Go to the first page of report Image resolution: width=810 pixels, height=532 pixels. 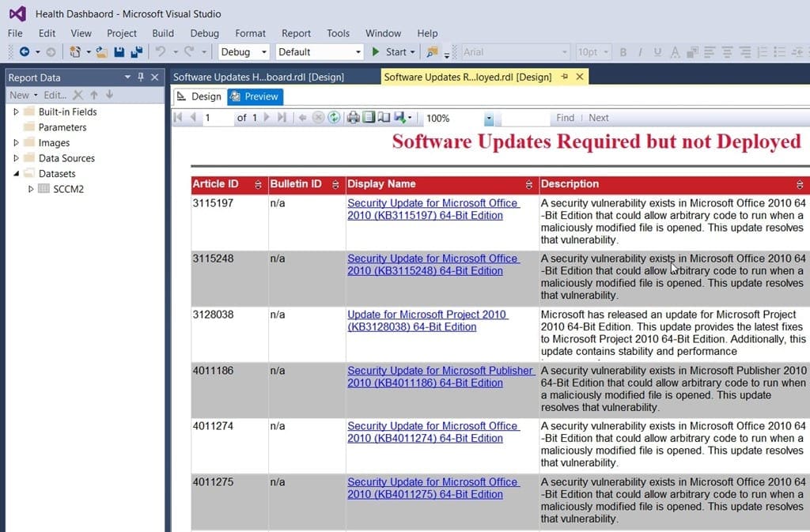(178, 118)
